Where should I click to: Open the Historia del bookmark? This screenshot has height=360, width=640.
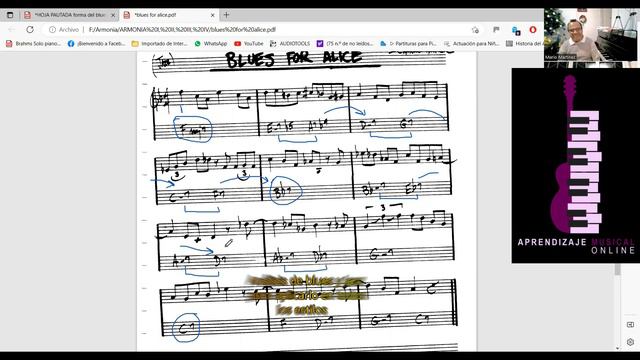click(x=524, y=43)
